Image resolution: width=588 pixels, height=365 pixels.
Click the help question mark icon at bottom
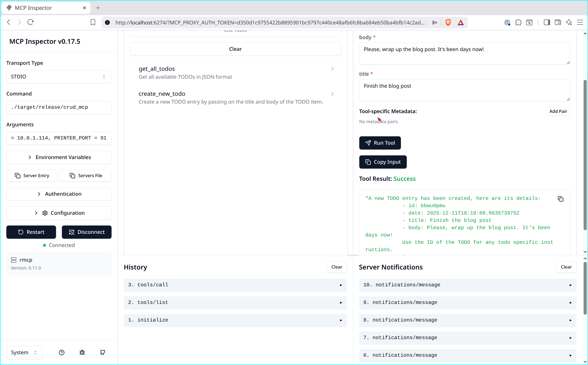[x=61, y=353]
